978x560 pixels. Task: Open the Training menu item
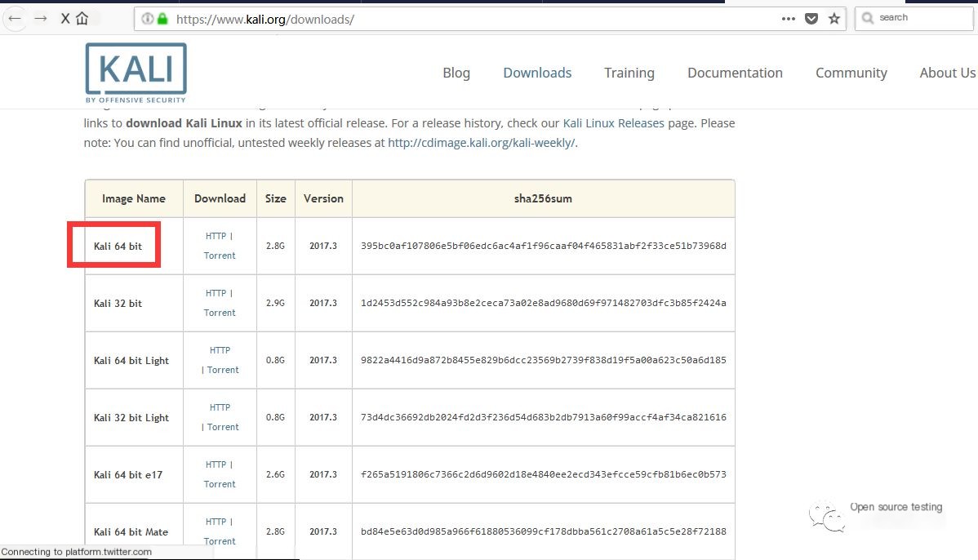[x=629, y=73]
